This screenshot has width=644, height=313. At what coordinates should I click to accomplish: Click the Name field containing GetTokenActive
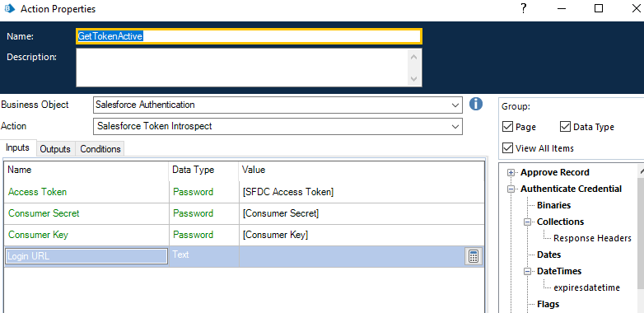click(249, 36)
